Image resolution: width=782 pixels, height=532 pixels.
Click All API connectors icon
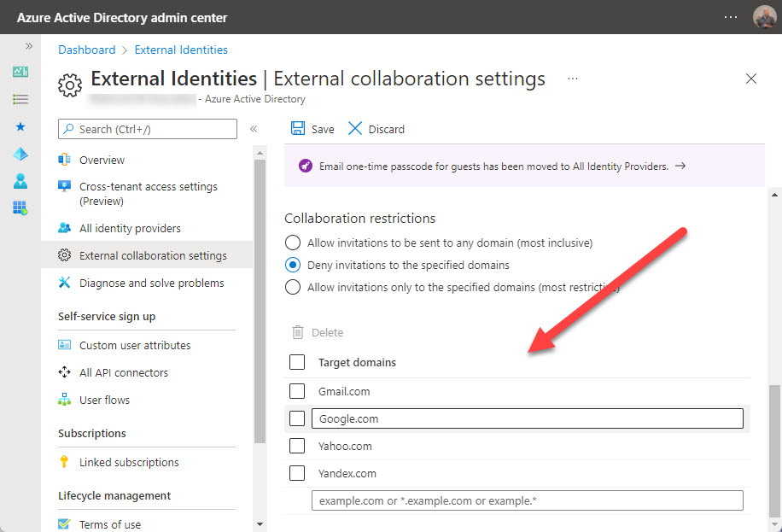click(x=64, y=372)
